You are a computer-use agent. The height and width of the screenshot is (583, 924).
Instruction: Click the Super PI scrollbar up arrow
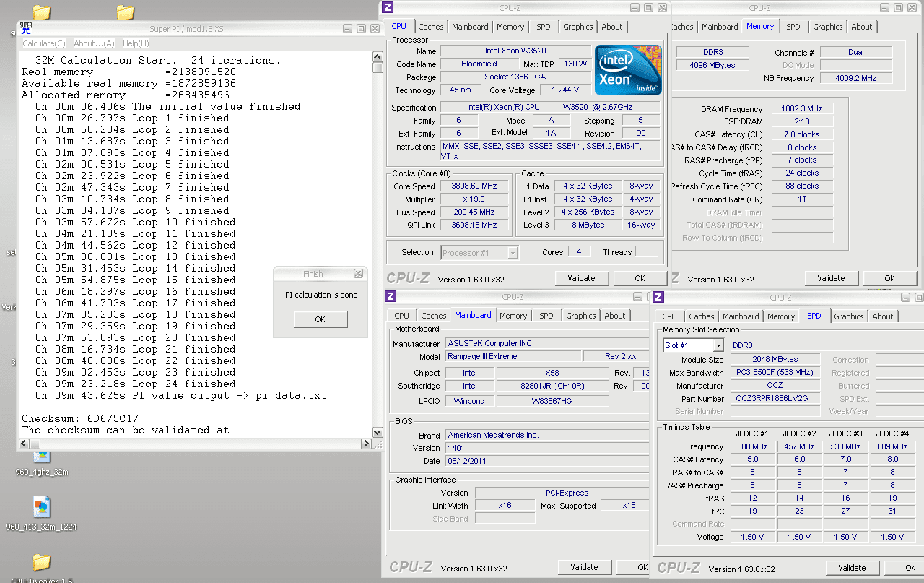point(378,56)
